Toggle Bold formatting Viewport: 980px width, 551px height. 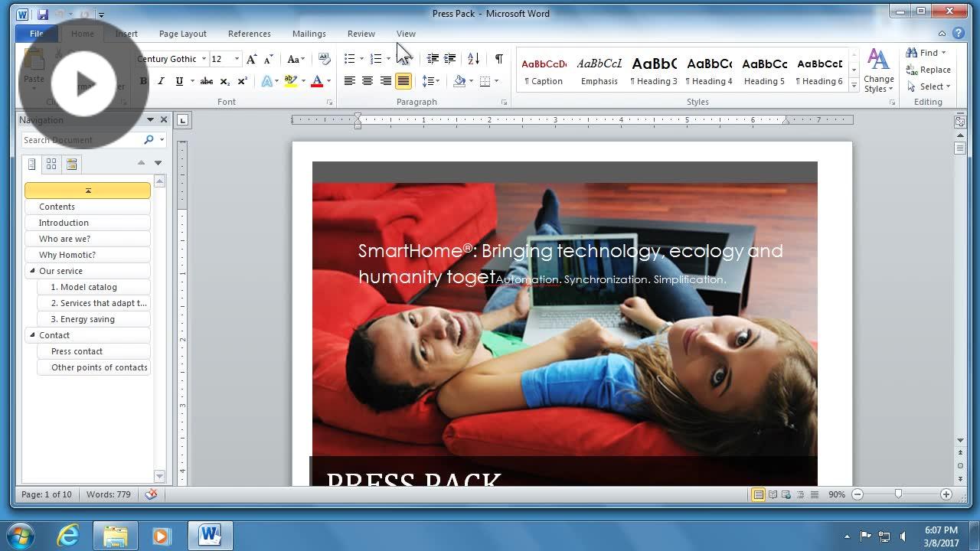144,80
